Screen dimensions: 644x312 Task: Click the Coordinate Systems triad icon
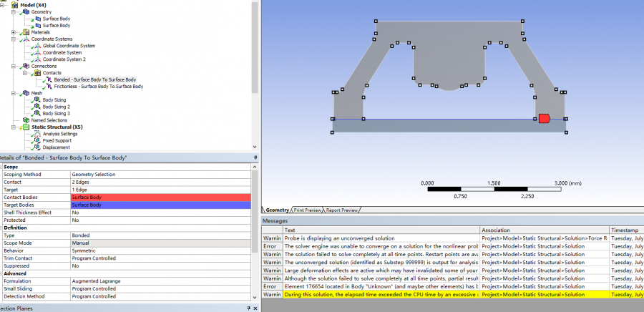click(x=26, y=39)
